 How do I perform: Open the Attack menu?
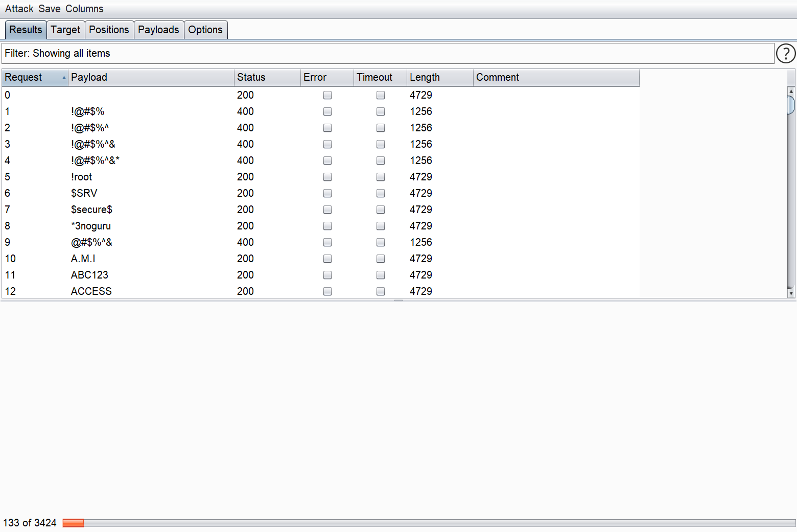click(x=19, y=9)
